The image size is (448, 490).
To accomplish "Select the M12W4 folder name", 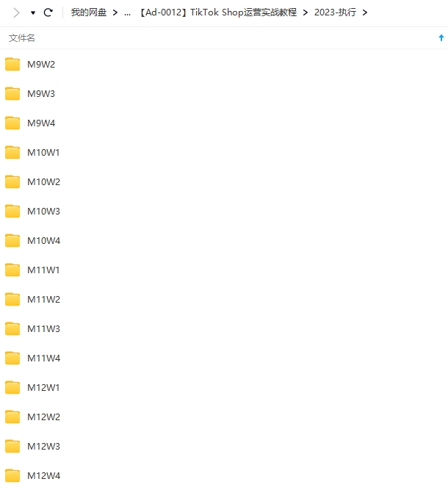I will tap(43, 475).
